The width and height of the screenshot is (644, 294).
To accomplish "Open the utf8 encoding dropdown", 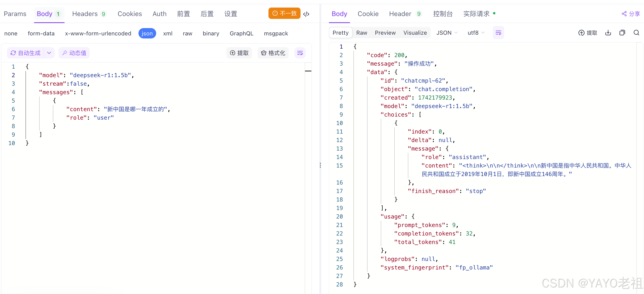I will coord(476,33).
